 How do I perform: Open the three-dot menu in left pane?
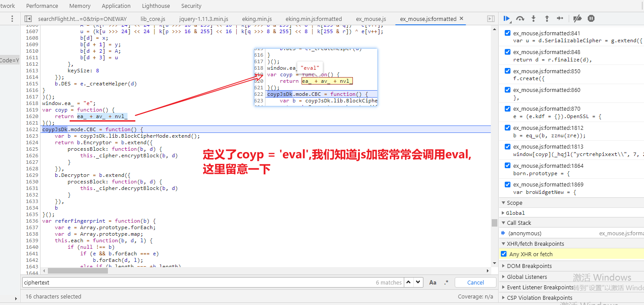coord(12,19)
